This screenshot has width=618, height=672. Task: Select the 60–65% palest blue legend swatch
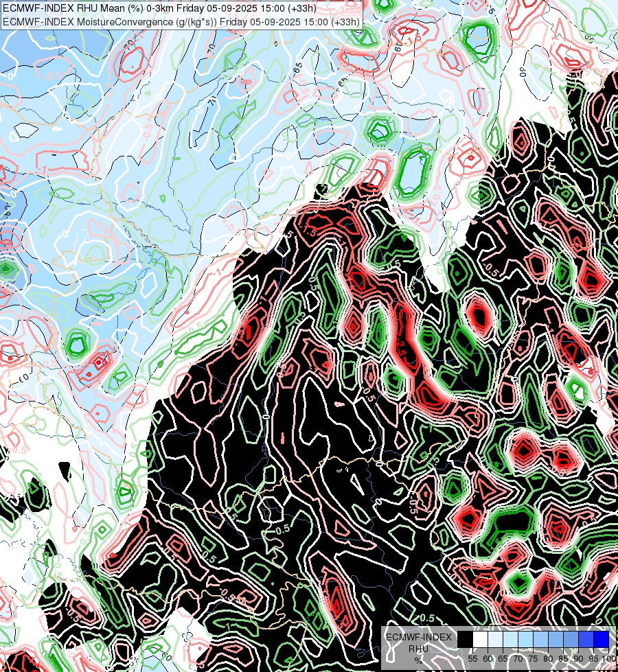495,639
